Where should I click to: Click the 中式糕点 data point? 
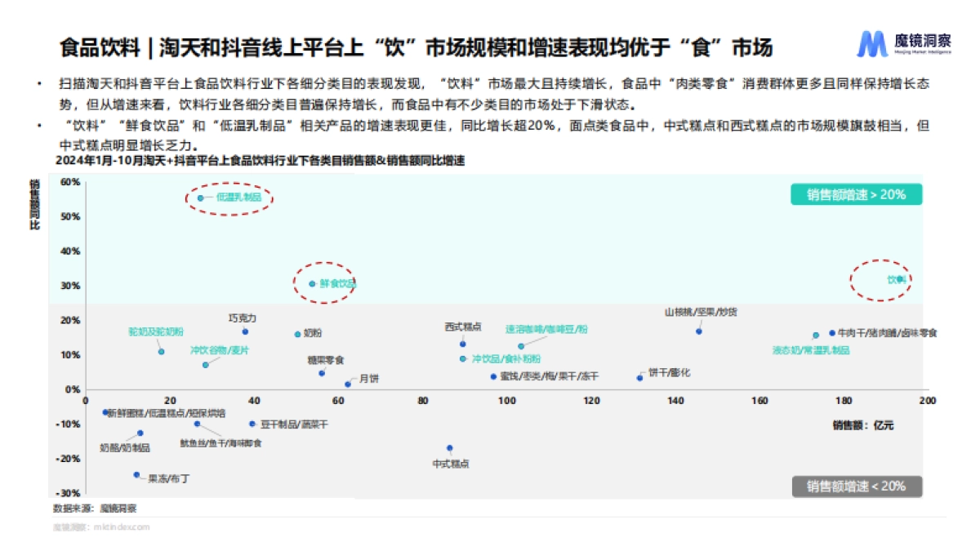(450, 448)
